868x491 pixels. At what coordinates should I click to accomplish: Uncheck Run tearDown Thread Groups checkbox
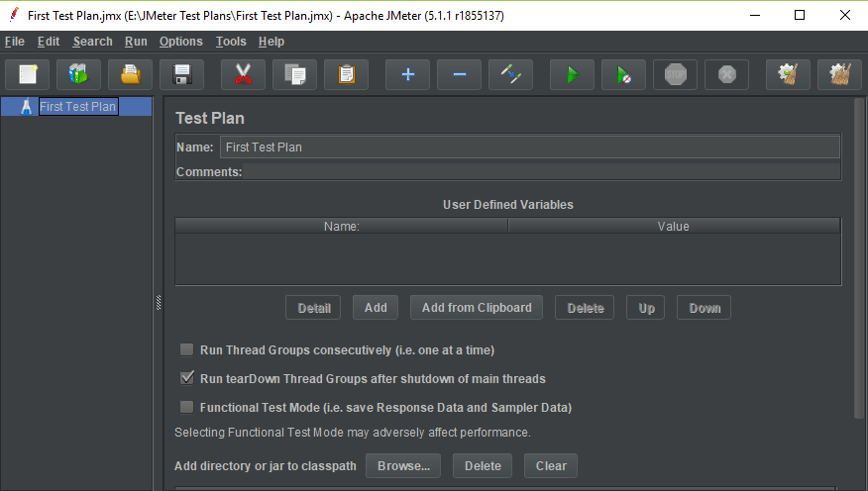click(x=186, y=378)
